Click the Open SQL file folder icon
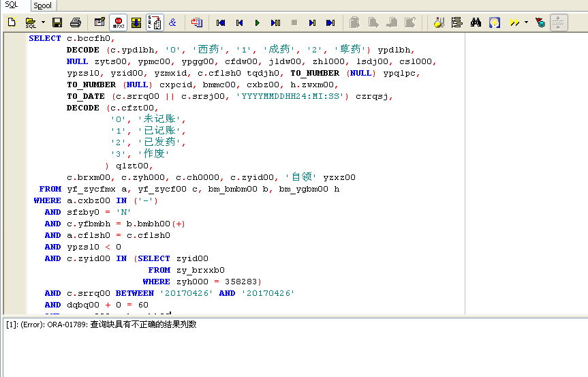The image size is (588, 377). coord(31,22)
